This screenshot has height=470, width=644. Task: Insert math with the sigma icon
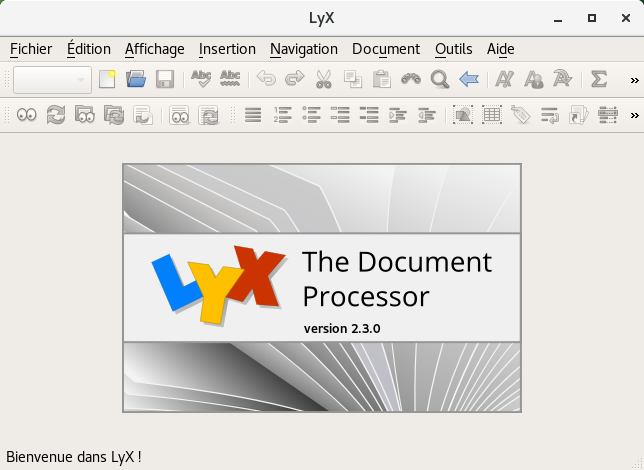click(x=598, y=79)
